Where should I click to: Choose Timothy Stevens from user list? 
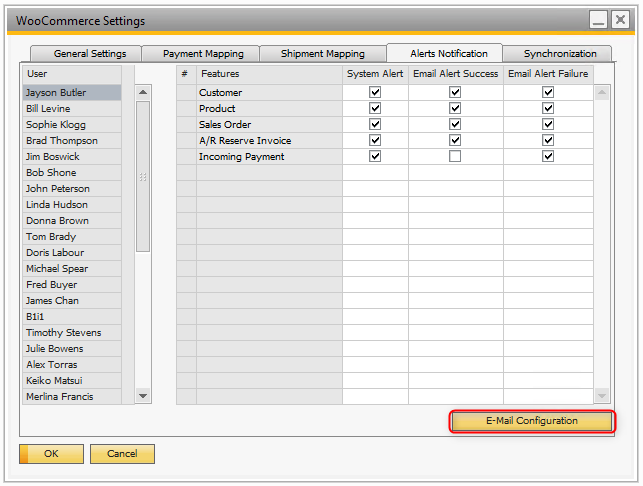click(63, 333)
